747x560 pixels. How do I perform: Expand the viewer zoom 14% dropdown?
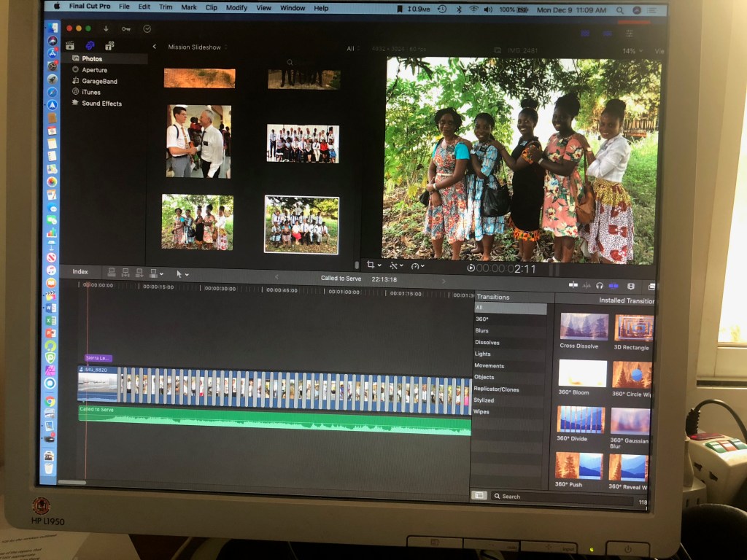[632, 51]
